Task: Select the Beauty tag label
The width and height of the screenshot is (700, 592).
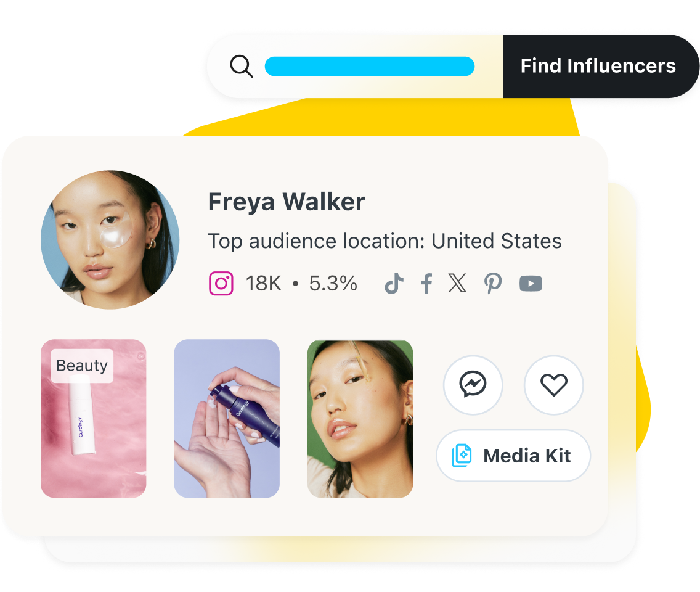Action: point(82,366)
